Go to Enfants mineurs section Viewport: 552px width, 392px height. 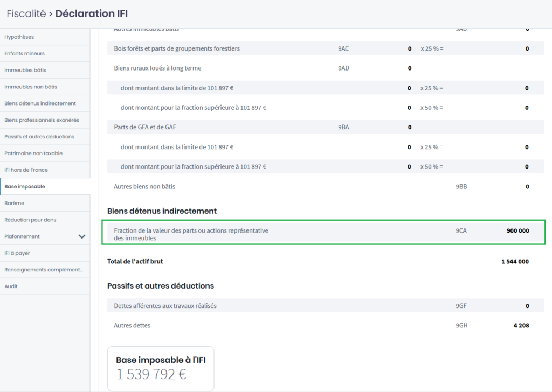[24, 53]
